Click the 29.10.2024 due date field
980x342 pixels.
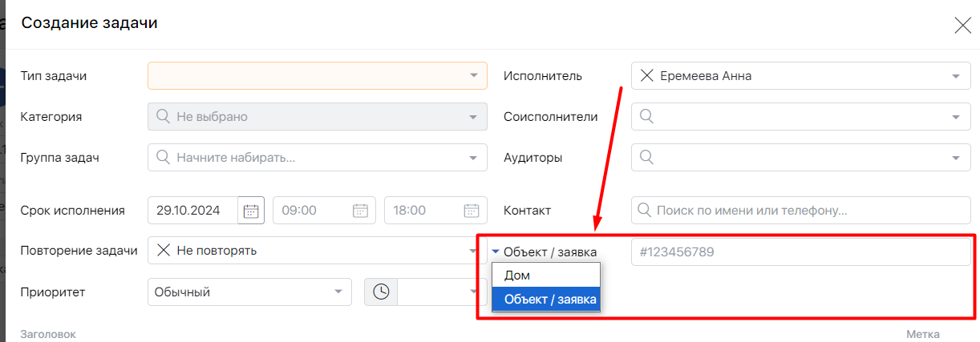coord(192,211)
